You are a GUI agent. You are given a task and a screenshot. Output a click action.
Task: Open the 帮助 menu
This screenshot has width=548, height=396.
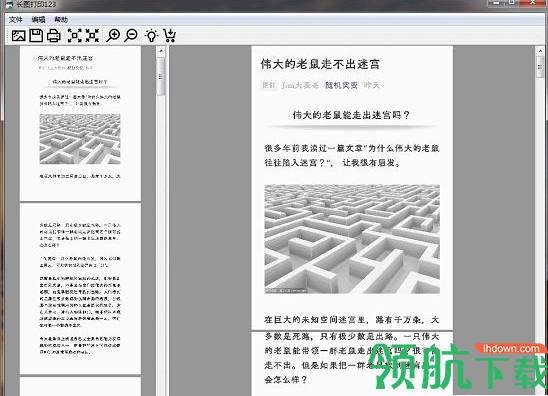pyautogui.click(x=61, y=20)
